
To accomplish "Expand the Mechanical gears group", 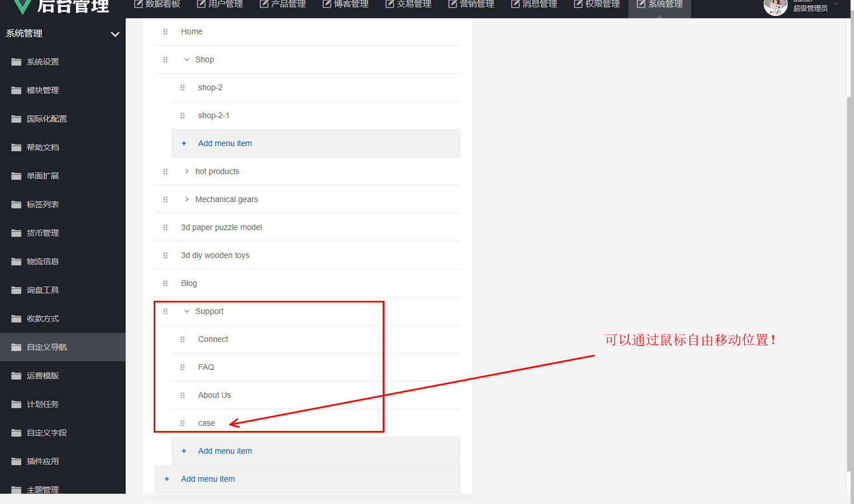I will pos(187,200).
